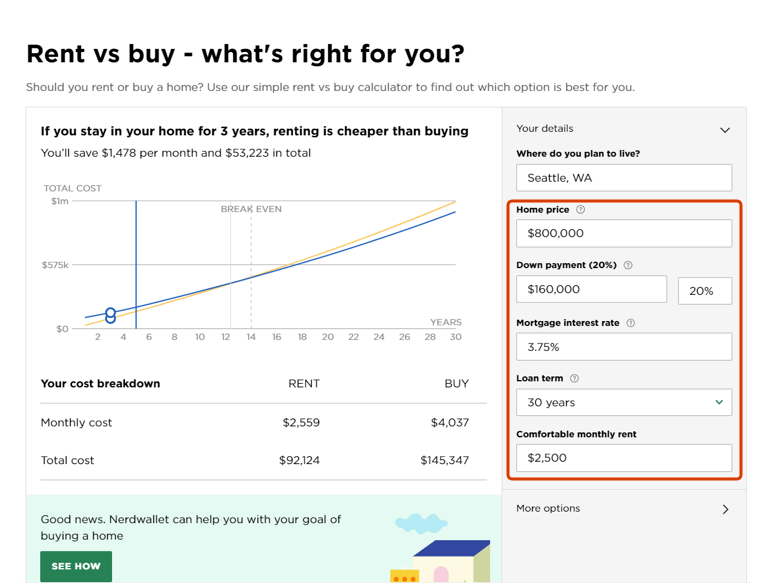This screenshot has width=768, height=583.
Task: Expand More options
Action: tap(725, 509)
